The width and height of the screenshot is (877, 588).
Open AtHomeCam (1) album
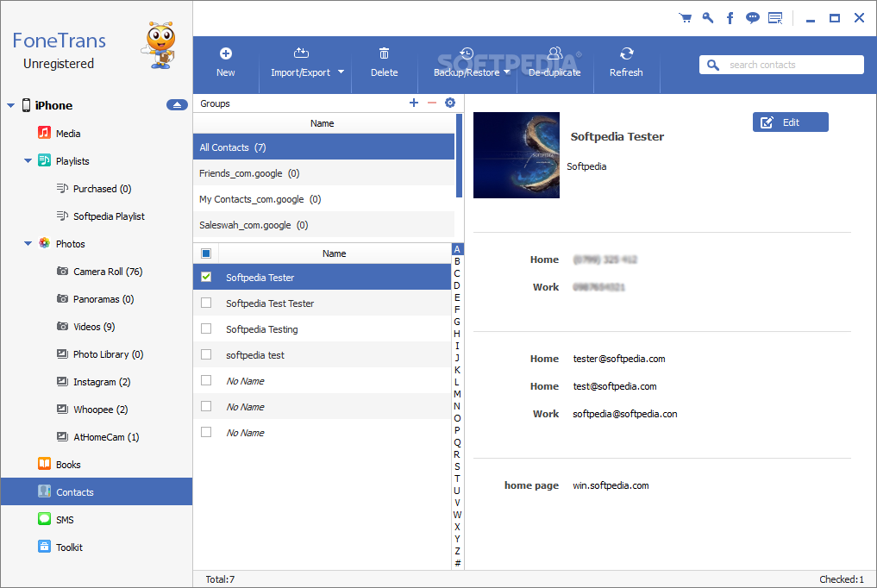(x=106, y=437)
